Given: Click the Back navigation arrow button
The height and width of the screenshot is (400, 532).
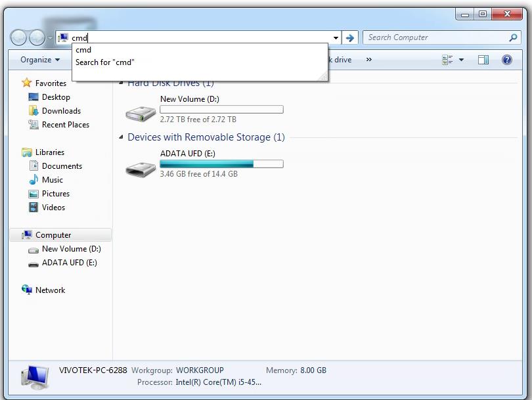Looking at the screenshot, I should 19,38.
